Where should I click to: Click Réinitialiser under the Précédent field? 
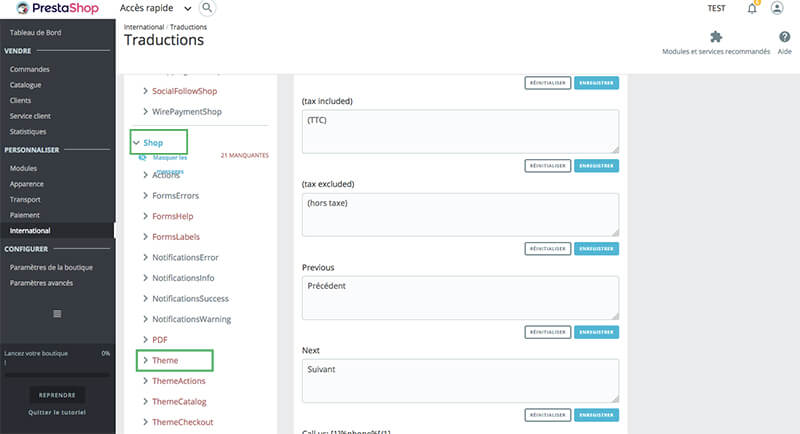pos(547,331)
